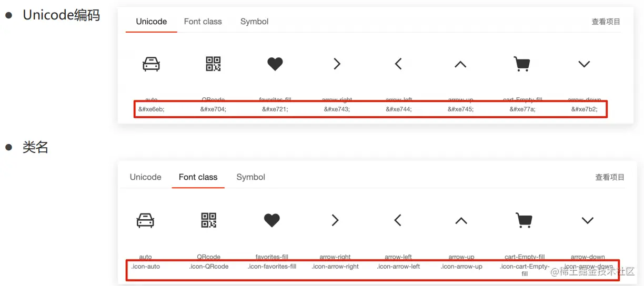Click the &#xe6eb; unicode code text

[x=151, y=109]
